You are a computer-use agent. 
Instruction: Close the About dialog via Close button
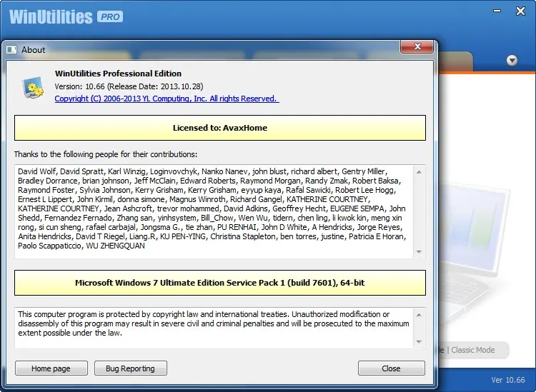coord(392,368)
